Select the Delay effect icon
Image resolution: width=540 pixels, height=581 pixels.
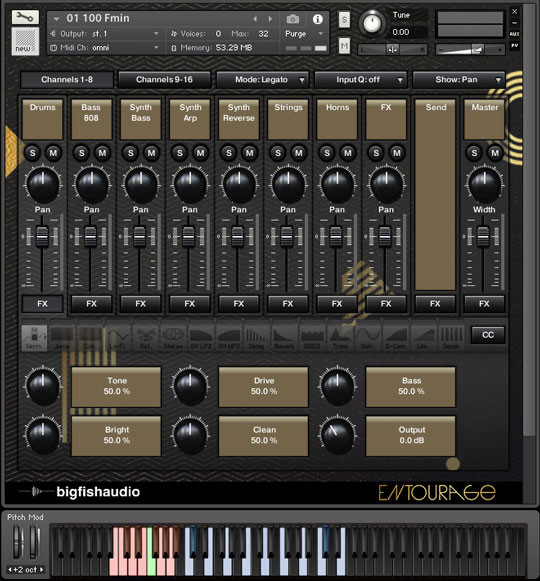(x=256, y=337)
